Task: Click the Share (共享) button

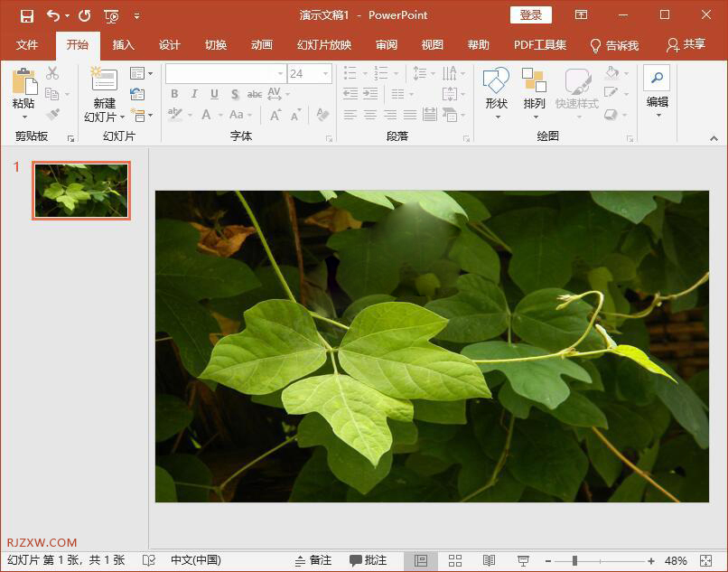Action: (x=686, y=45)
